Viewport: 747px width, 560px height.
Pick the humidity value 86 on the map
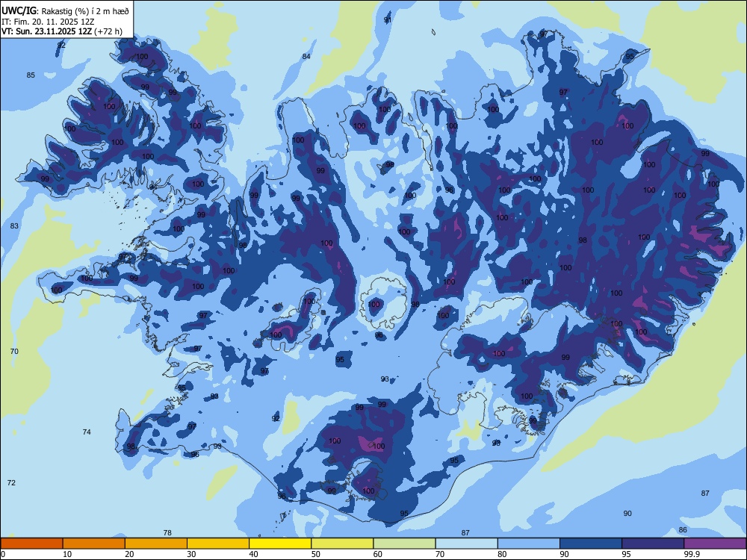click(x=683, y=530)
